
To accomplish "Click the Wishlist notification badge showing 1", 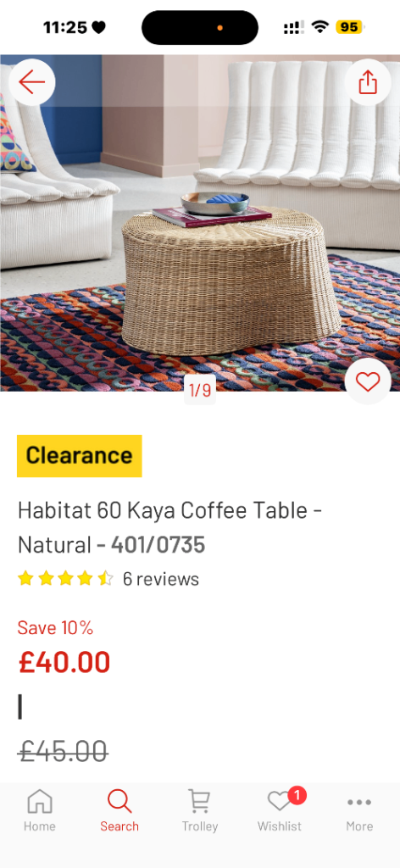I will (297, 796).
